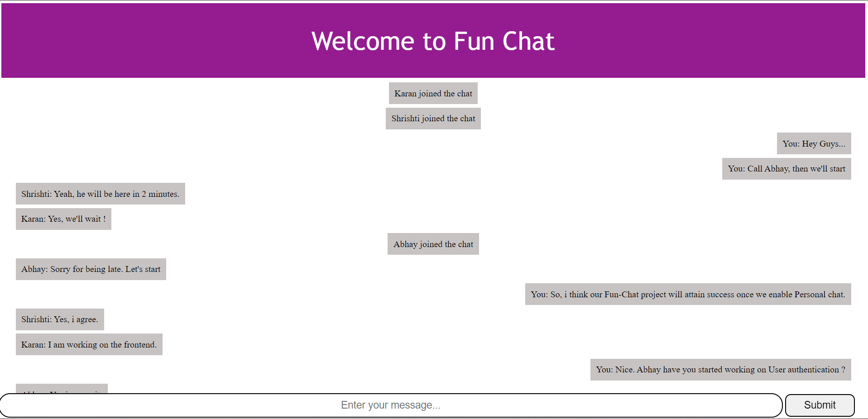Select Abhay's 'Sorry for being late' message
The height and width of the screenshot is (419, 868).
point(91,269)
